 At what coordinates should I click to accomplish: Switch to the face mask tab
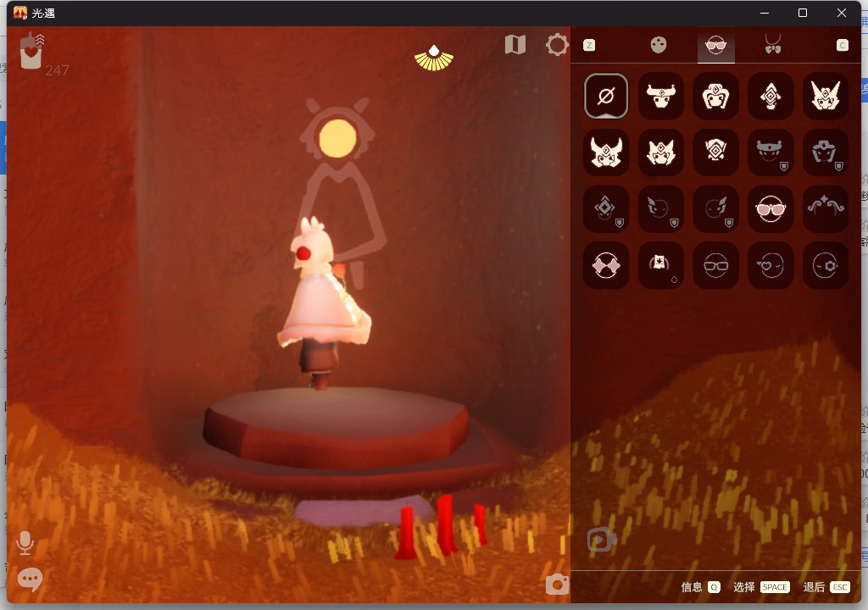coord(658,45)
